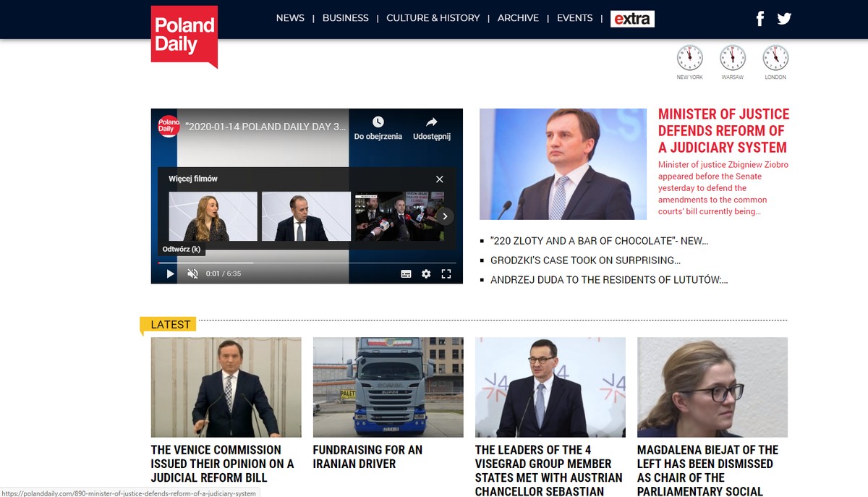Advance the Więcej filmów carousel with the right arrow
Screen dimensions: 868x497
coord(445,216)
